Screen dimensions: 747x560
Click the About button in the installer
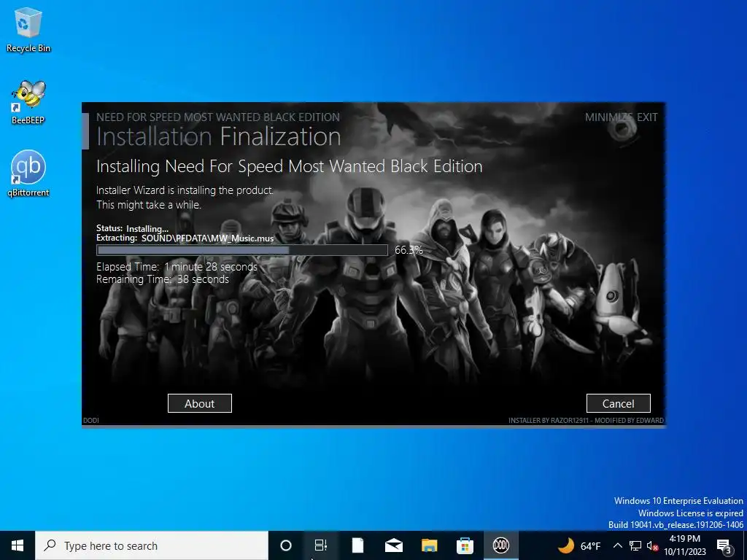click(200, 403)
